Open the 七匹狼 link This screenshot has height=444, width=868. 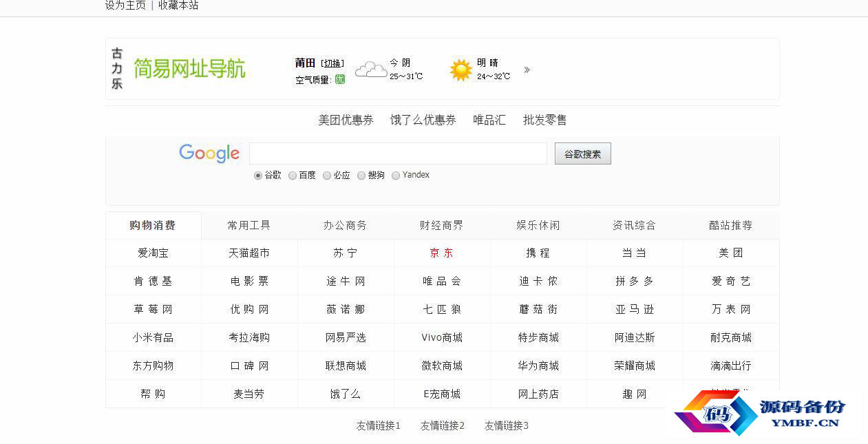[442, 310]
